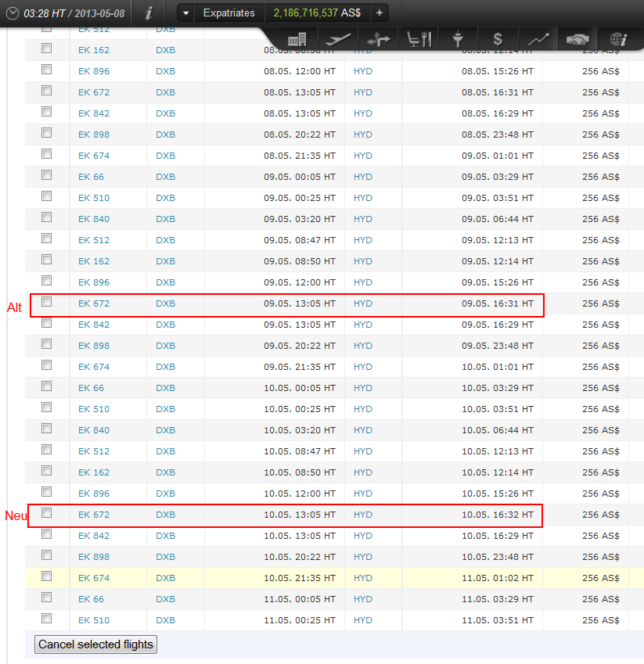Viewport: 644px width, 664px height.
Task: Click the clock icon next to game time
Action: point(13,13)
